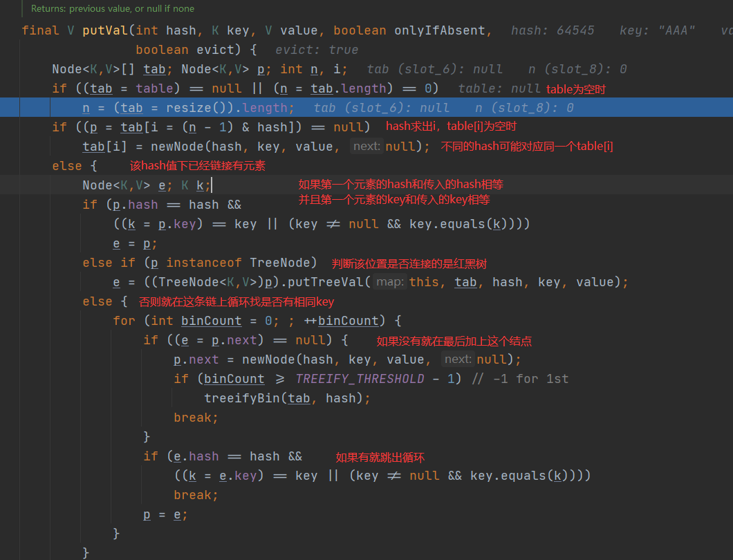Click the 'key: "AAA"' debug value hint
The height and width of the screenshot is (560, 733).
coord(657,30)
